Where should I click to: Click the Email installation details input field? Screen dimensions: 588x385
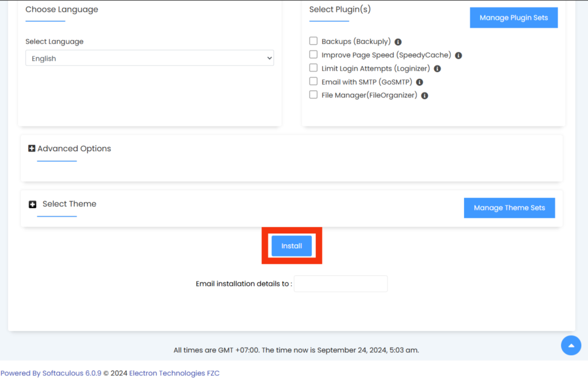[341, 284]
